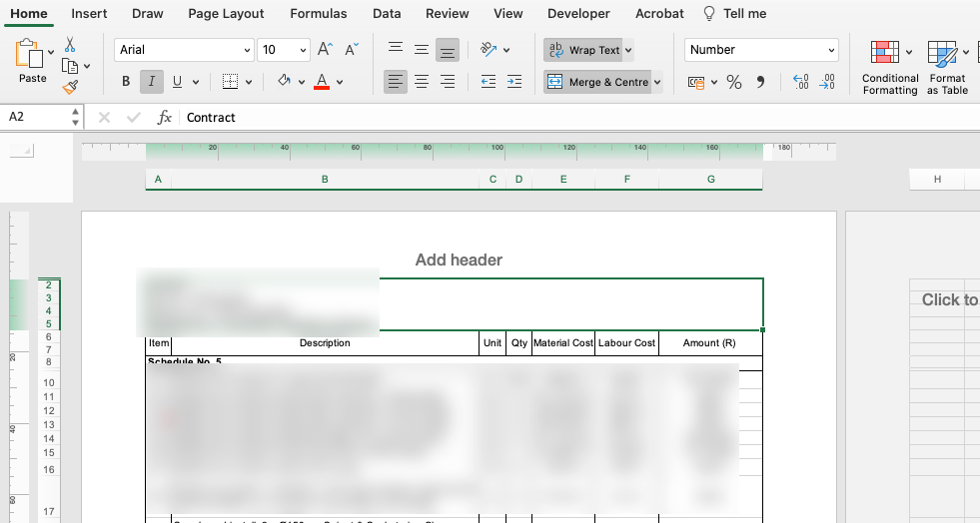Click Add header area
The height and width of the screenshot is (523, 980).
click(459, 261)
